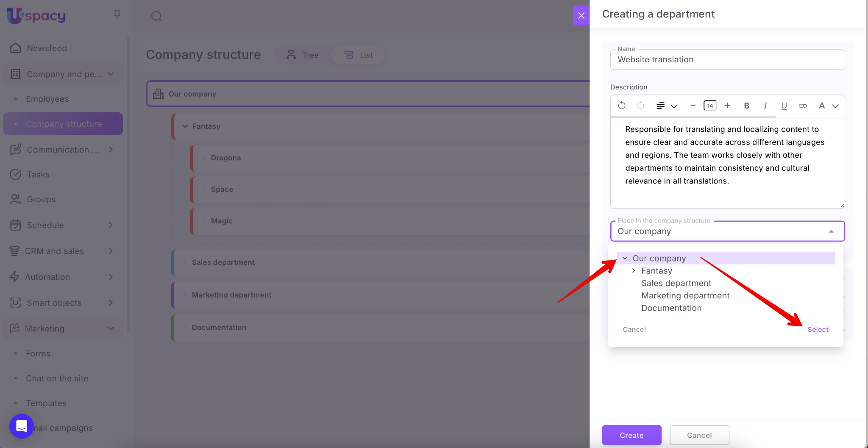Viewport: 868px width, 448px height.
Task: Open the search magnifier icon
Action: [x=156, y=16]
